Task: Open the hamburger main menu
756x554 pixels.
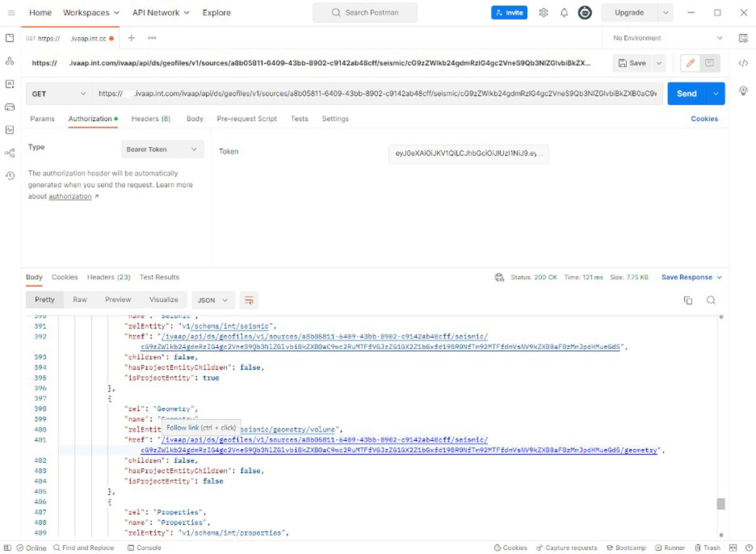Action: click(x=11, y=13)
